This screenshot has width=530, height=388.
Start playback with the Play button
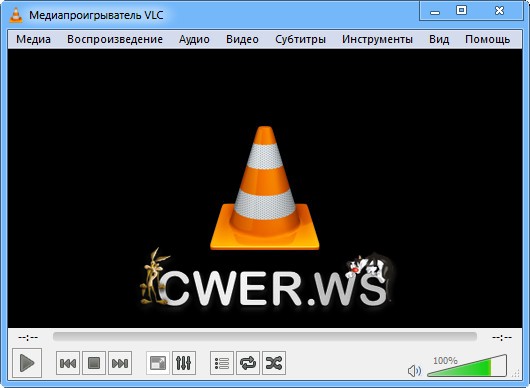pyautogui.click(x=27, y=363)
